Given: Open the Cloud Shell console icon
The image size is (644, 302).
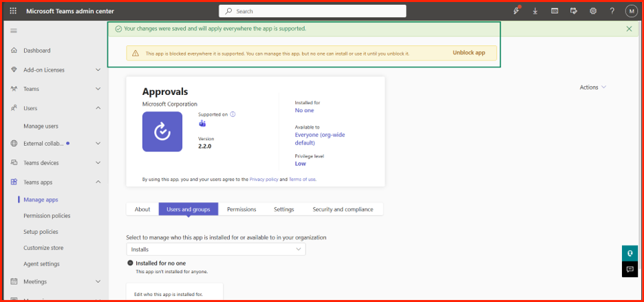Looking at the screenshot, I should [555, 11].
